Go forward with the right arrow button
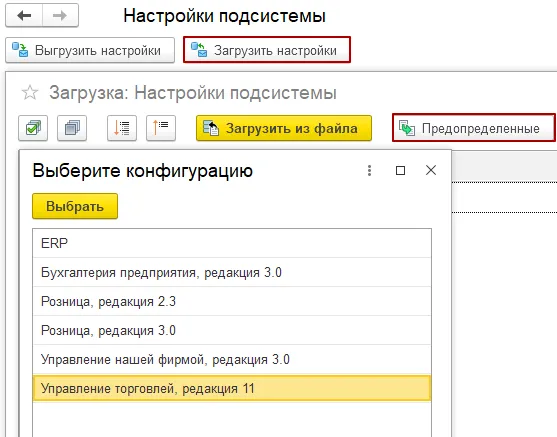The image size is (557, 437). [x=60, y=15]
